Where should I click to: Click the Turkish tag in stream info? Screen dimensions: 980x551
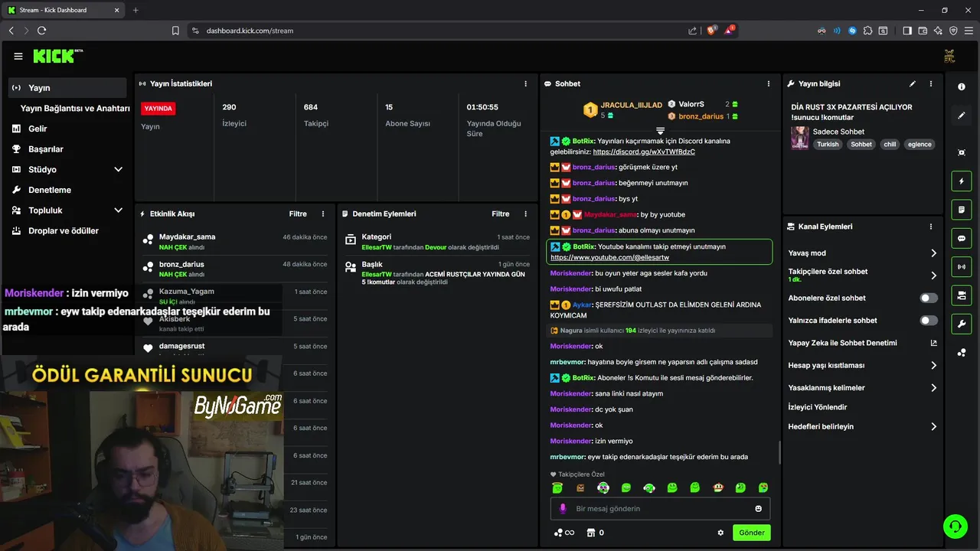828,144
